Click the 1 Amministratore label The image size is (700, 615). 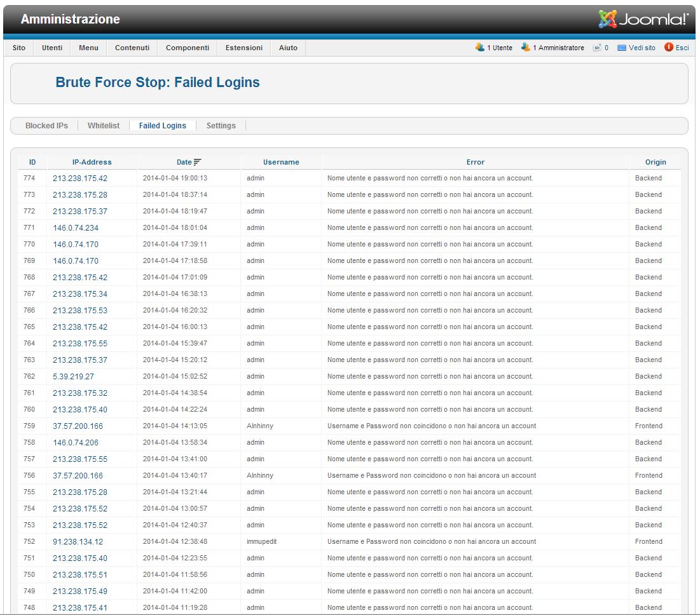tap(558, 48)
